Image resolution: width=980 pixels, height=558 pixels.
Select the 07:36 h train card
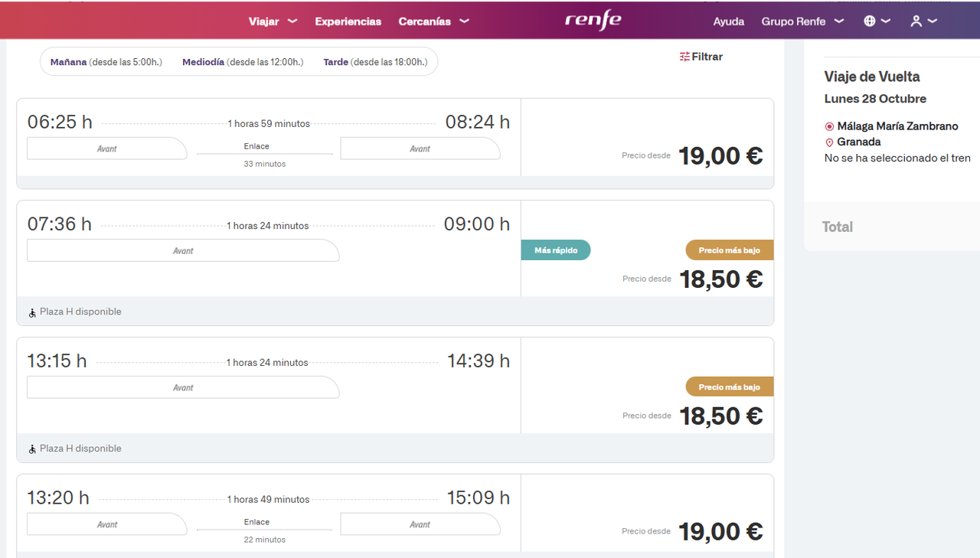pyautogui.click(x=395, y=263)
